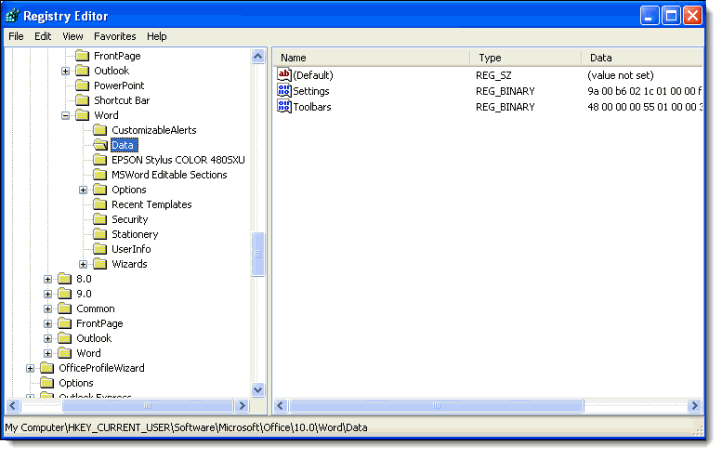This screenshot has height=454, width=720.
Task: Click the 9.0 folder icon
Action: [x=65, y=294]
